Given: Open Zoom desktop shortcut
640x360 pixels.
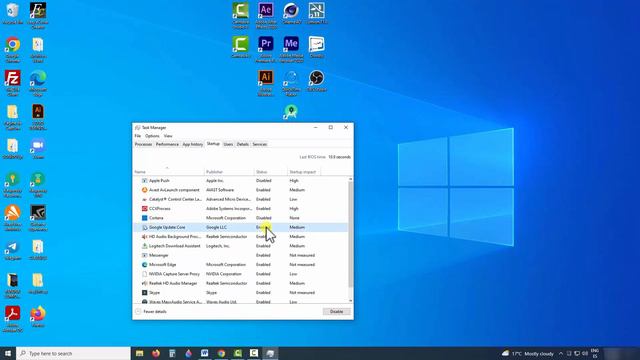Looking at the screenshot, I should [x=38, y=149].
